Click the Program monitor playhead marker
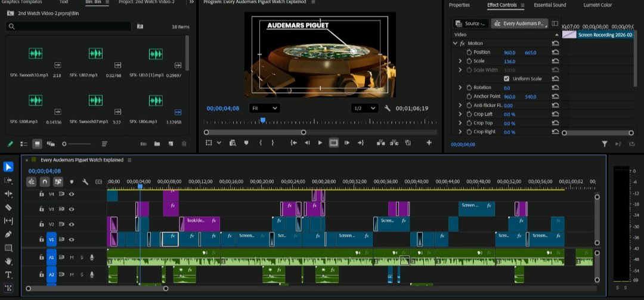 pos(262,120)
